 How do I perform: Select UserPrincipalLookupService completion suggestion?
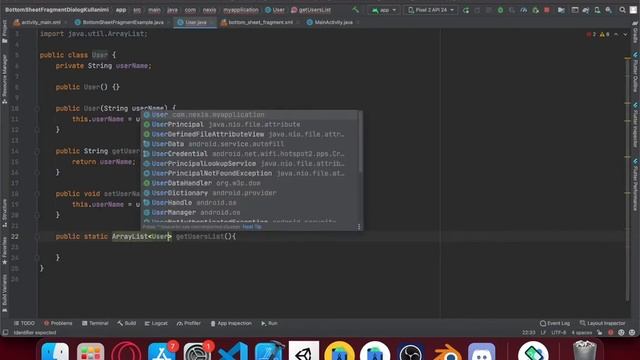point(250,164)
